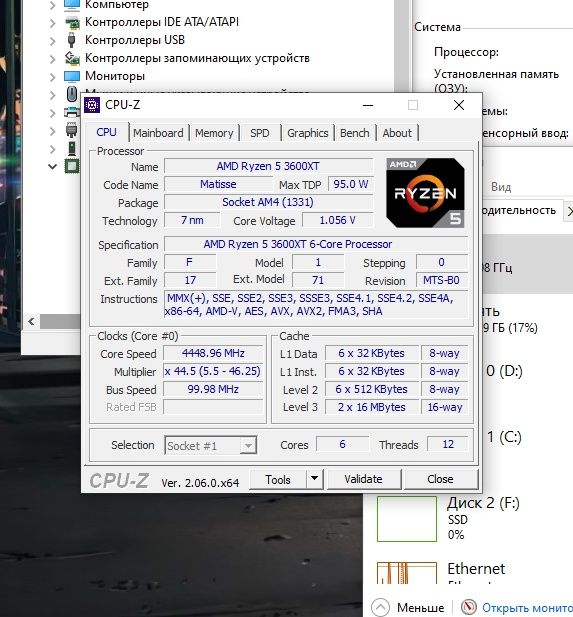The image size is (573, 617).
Task: Expand Контроллеры IDE ATA/ATAPI node
Action: click(x=52, y=23)
